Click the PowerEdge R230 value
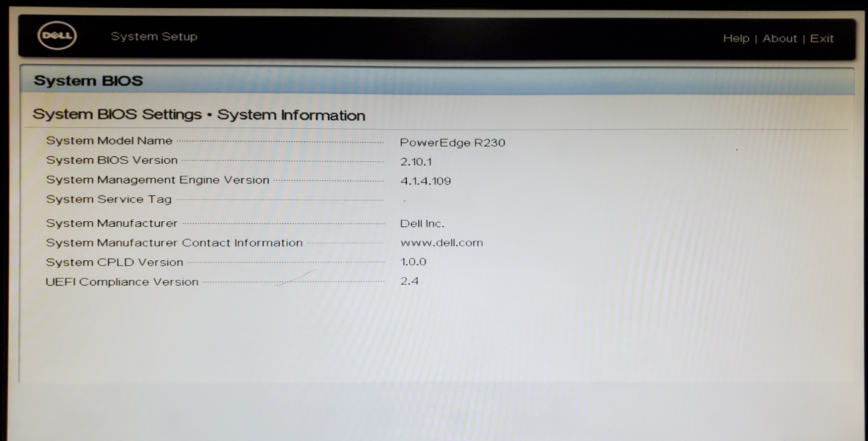The width and height of the screenshot is (868, 441). tap(453, 142)
